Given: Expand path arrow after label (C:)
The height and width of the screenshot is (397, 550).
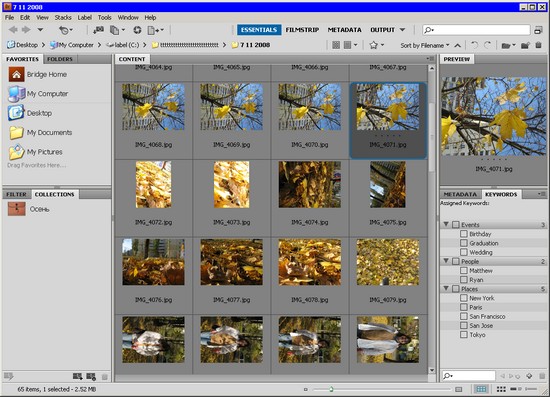Looking at the screenshot, I should tap(144, 45).
